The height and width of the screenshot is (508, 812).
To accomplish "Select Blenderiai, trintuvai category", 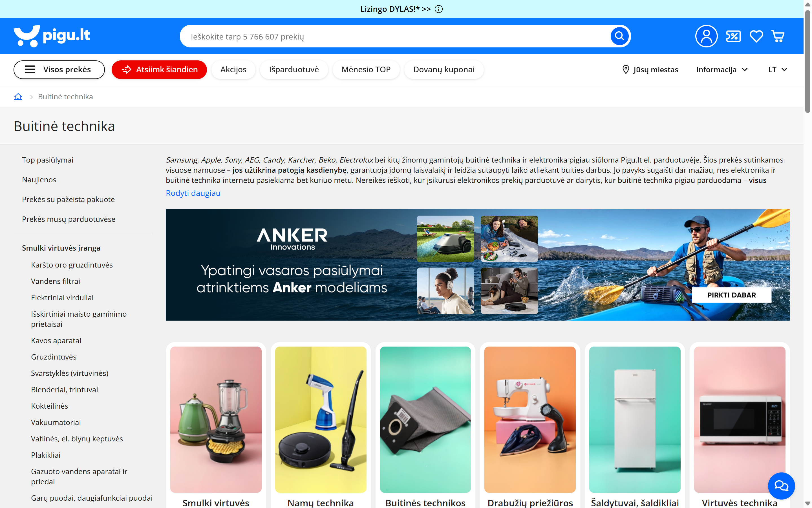I will (x=64, y=390).
